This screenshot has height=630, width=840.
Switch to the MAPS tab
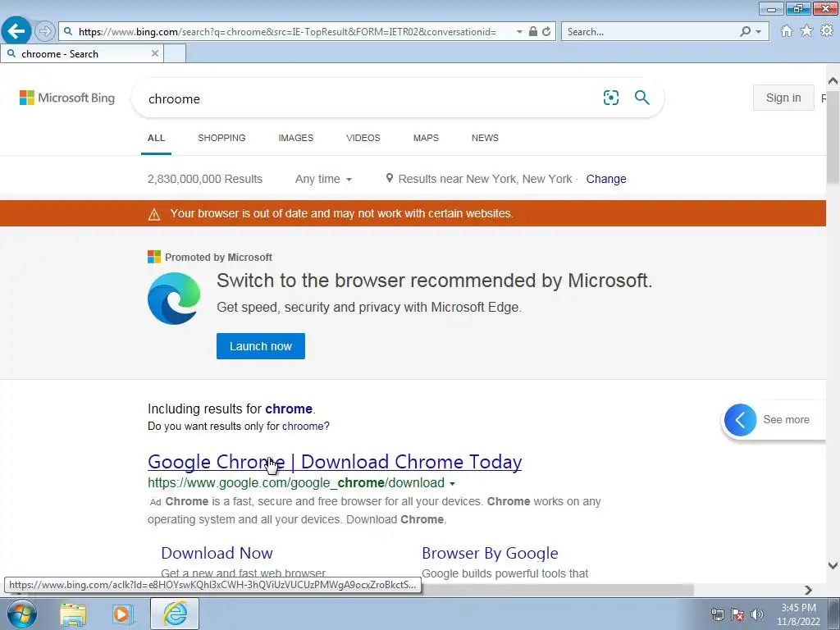[x=426, y=138]
